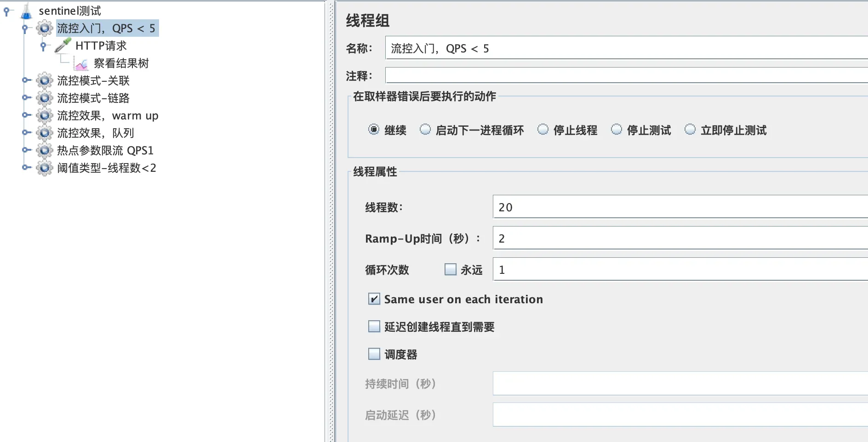
Task: Select the 继续 radio button
Action: tap(374, 130)
